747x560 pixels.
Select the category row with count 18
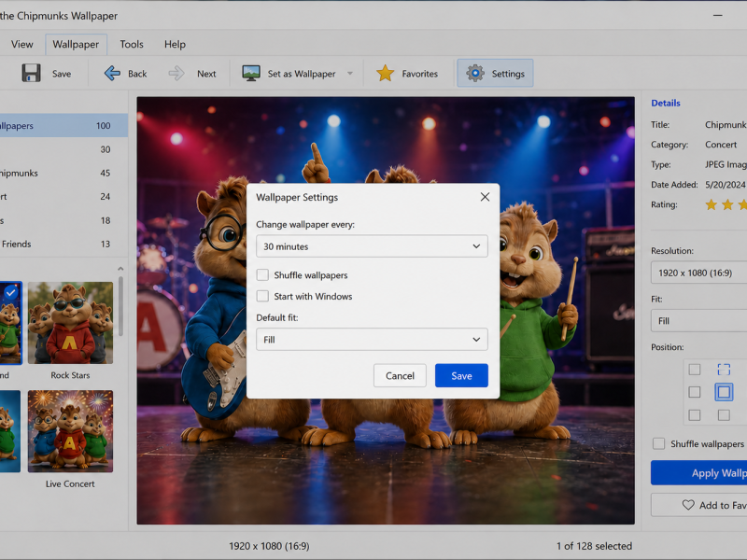[63, 220]
